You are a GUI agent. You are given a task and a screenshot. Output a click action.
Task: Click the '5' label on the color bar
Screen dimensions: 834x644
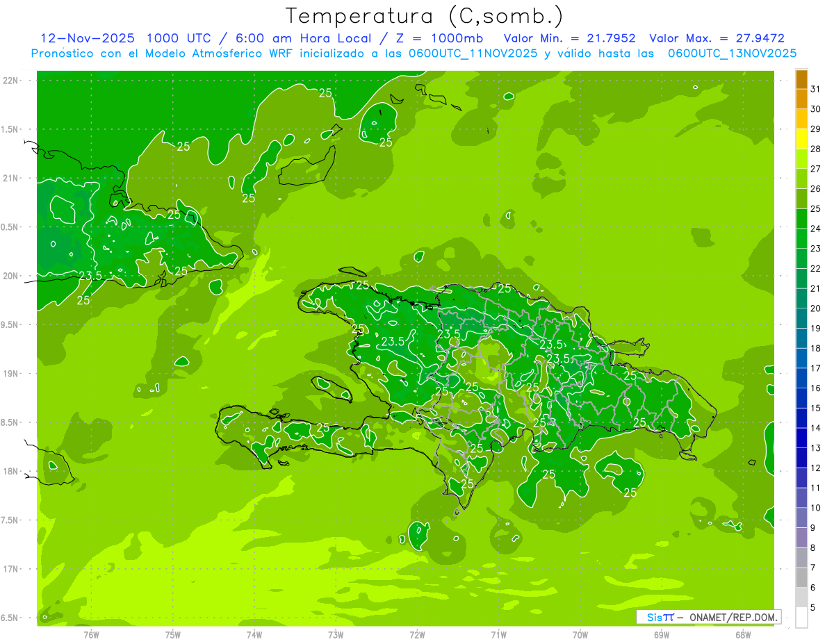(813, 608)
